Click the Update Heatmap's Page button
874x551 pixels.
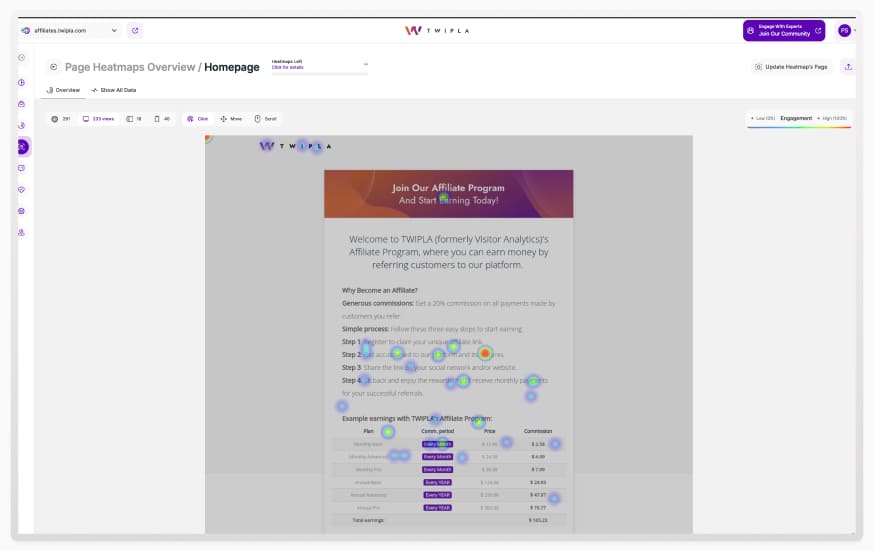(790, 67)
